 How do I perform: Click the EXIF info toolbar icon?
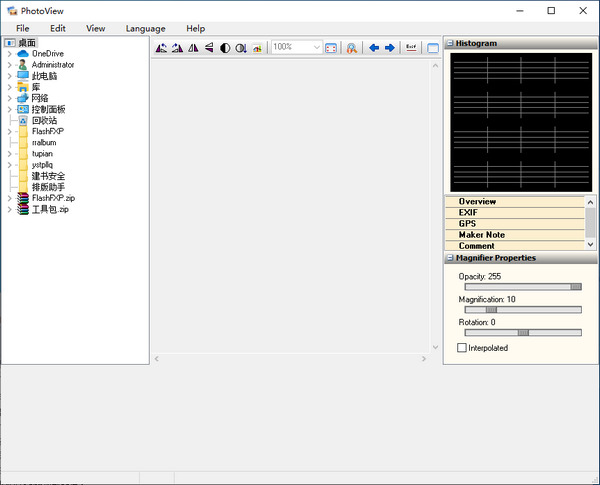411,47
